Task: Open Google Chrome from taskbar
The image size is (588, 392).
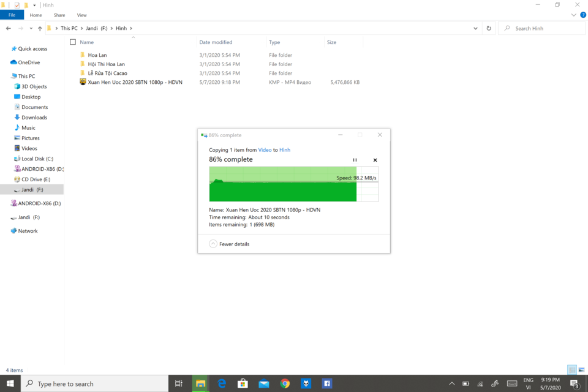Action: (x=285, y=383)
